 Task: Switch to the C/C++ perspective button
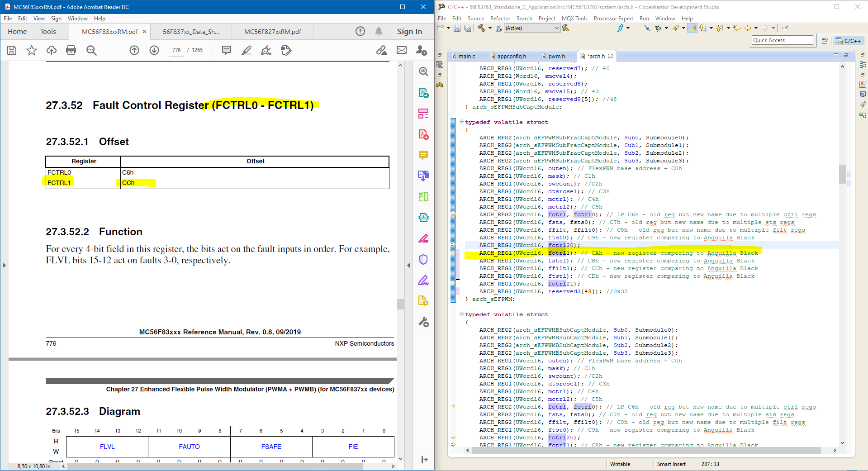coord(849,41)
